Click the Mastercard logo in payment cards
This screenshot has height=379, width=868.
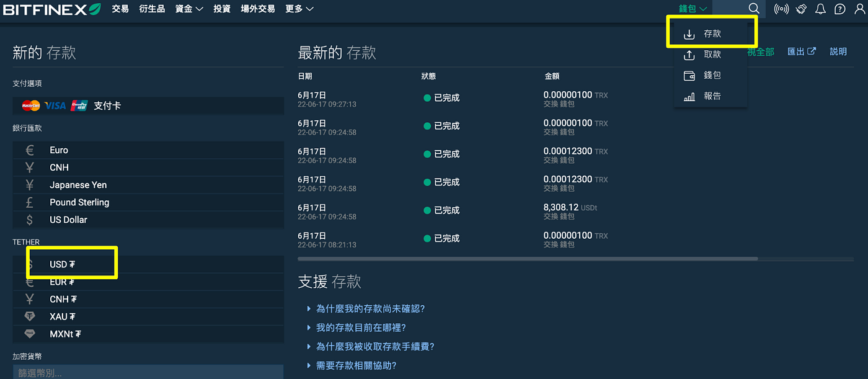(x=31, y=105)
